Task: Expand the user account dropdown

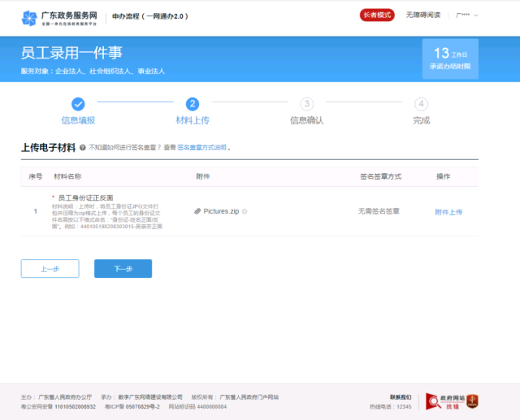Action: [x=467, y=15]
